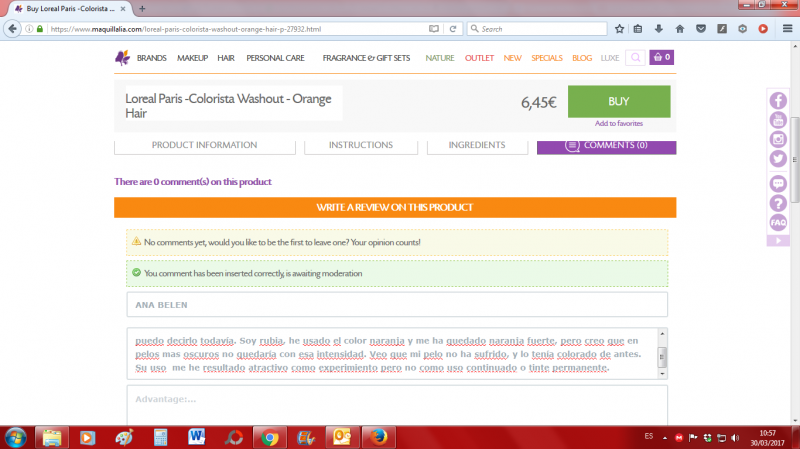
Task: Open Calculator from the taskbar
Action: tap(160, 437)
